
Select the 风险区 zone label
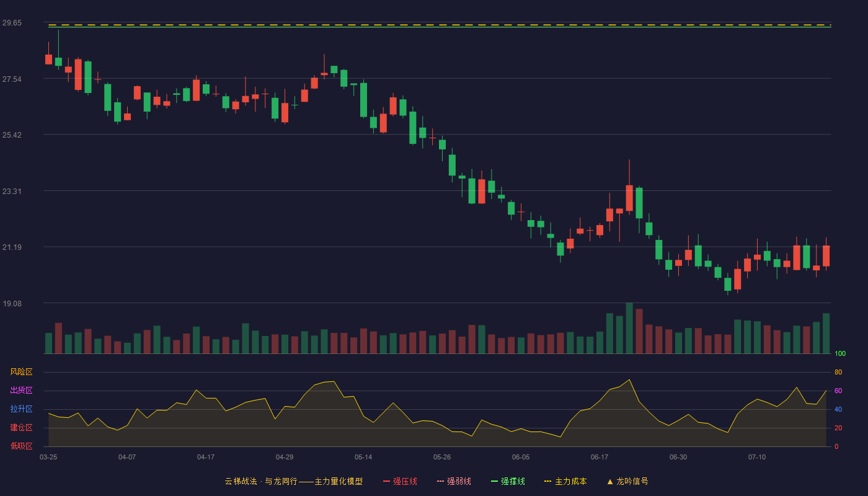click(21, 372)
